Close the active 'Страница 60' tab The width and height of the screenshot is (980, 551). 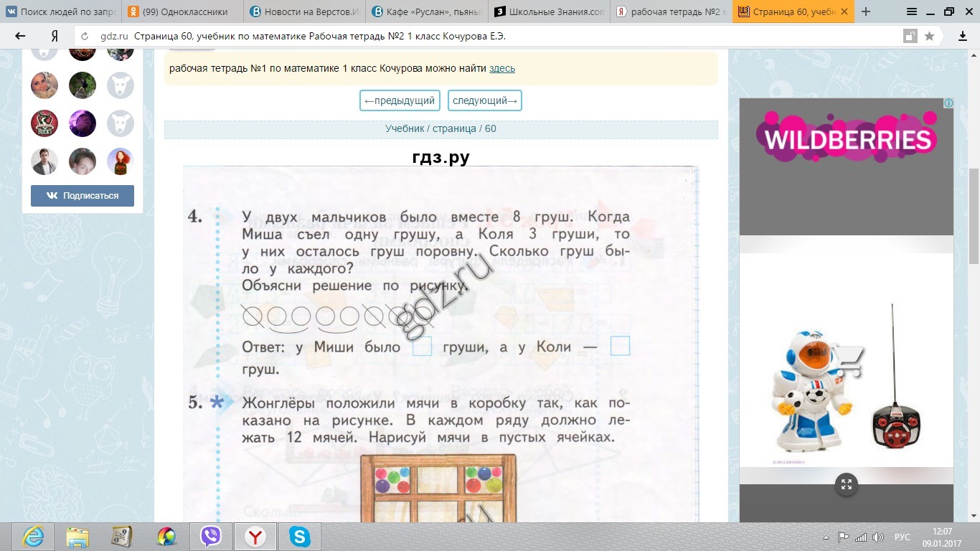[844, 12]
